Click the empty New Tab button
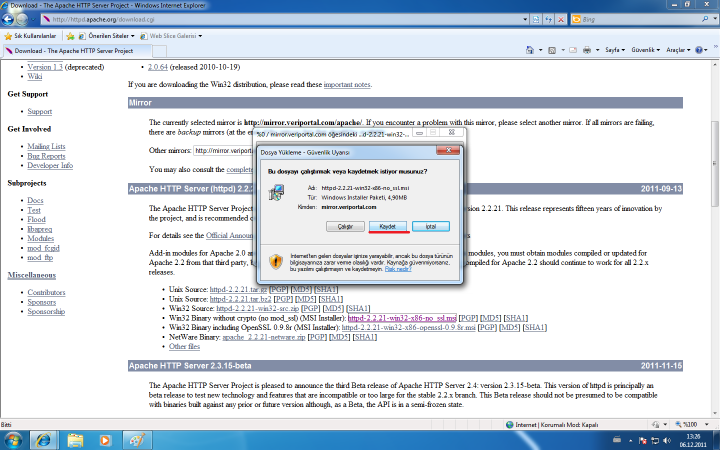The height and width of the screenshot is (450, 720). coord(159,51)
